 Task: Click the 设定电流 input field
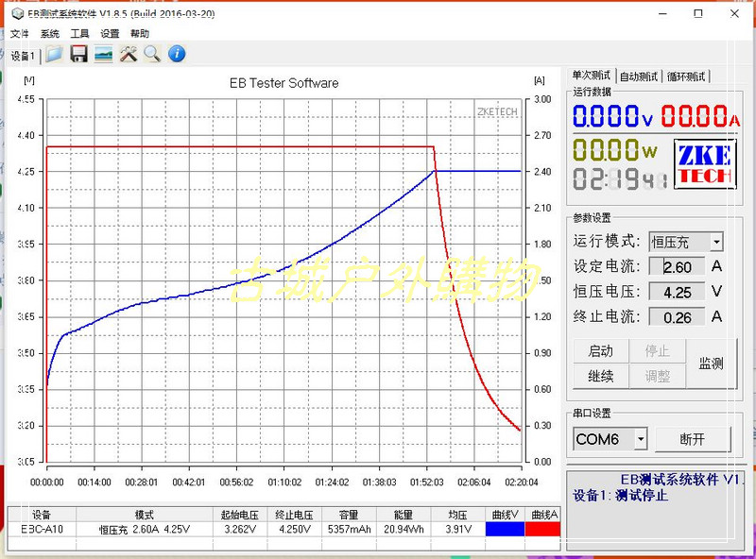677,267
